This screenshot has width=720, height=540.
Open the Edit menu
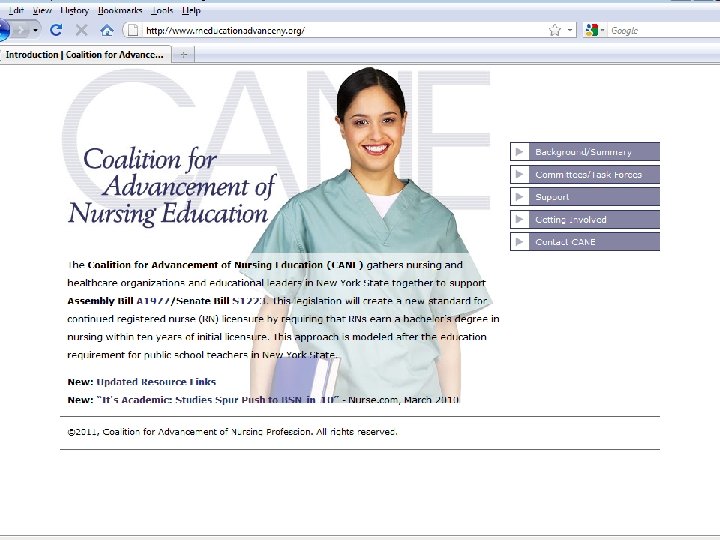point(16,10)
